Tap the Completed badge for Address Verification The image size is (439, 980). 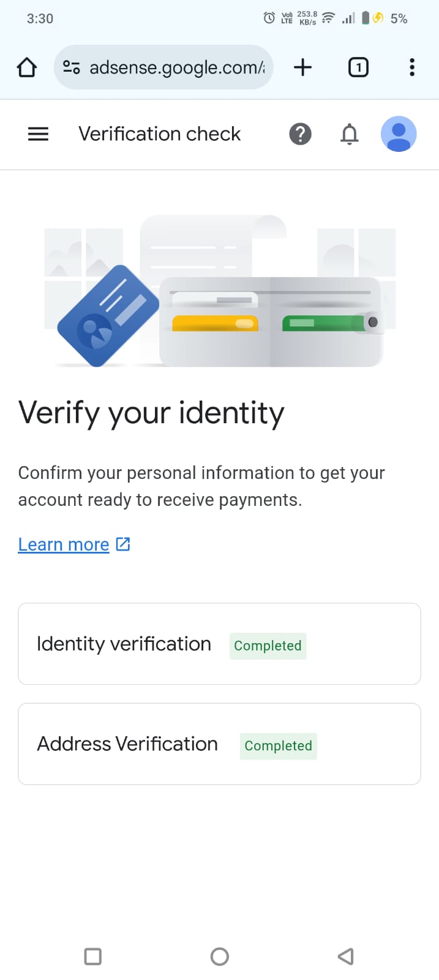[278, 745]
